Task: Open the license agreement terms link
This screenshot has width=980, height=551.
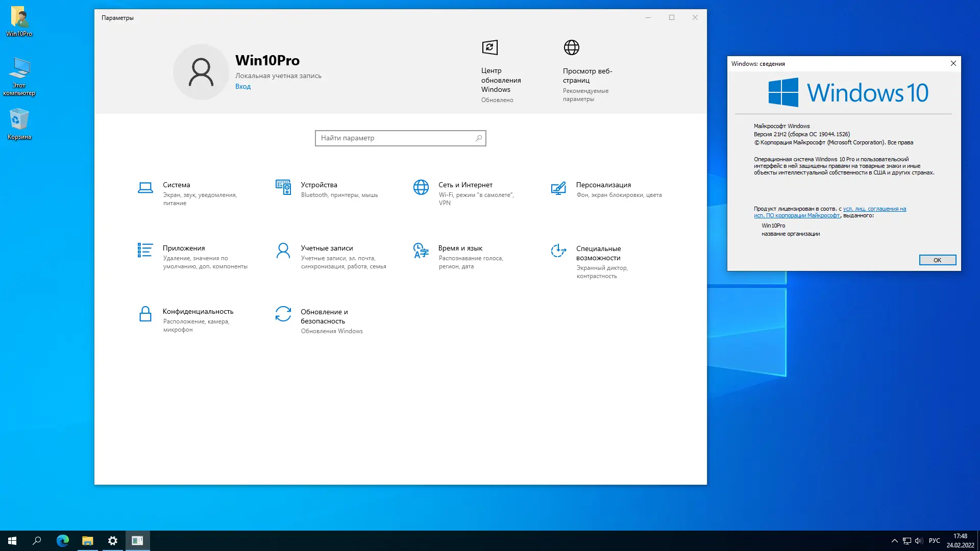Action: (x=874, y=209)
